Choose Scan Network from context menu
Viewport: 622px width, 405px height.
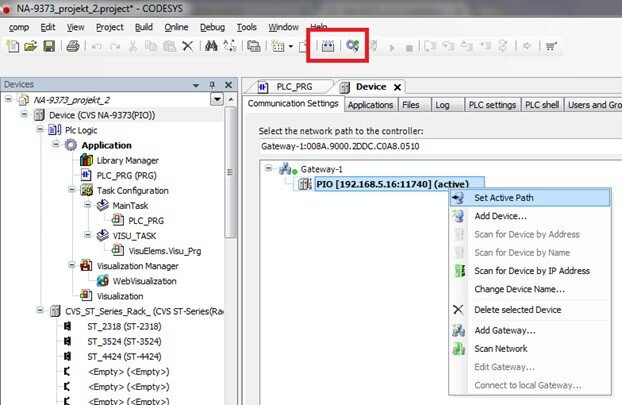point(530,349)
